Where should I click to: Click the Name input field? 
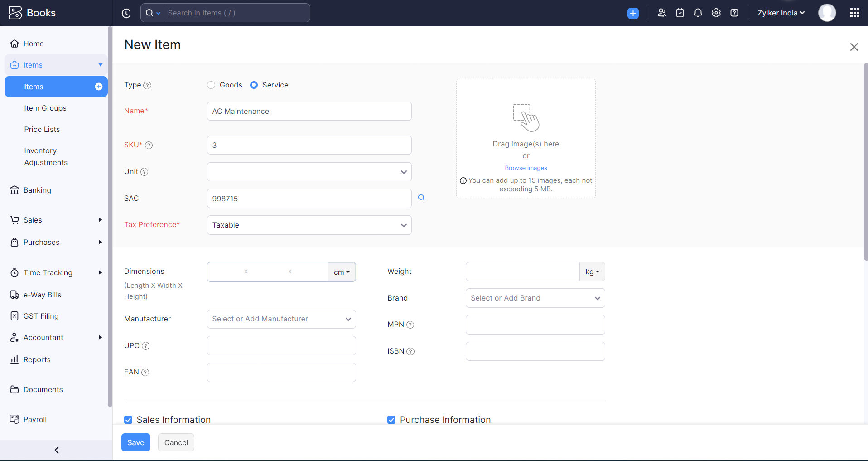pos(309,111)
